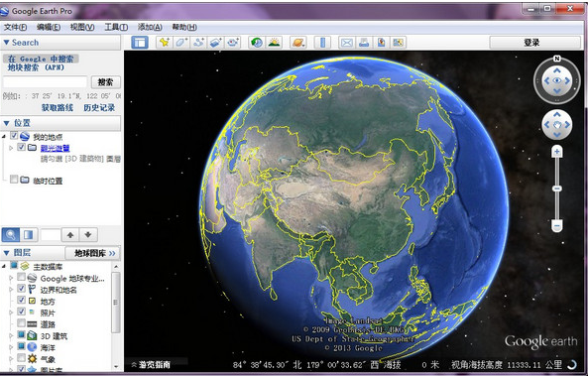
Task: Open the 地球图库 gallery button
Action: click(x=92, y=253)
